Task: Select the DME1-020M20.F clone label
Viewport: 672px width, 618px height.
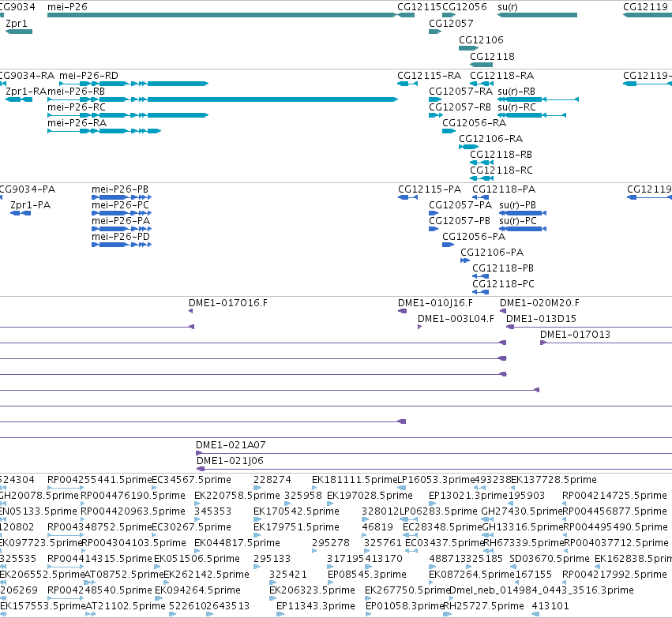Action: (539, 303)
